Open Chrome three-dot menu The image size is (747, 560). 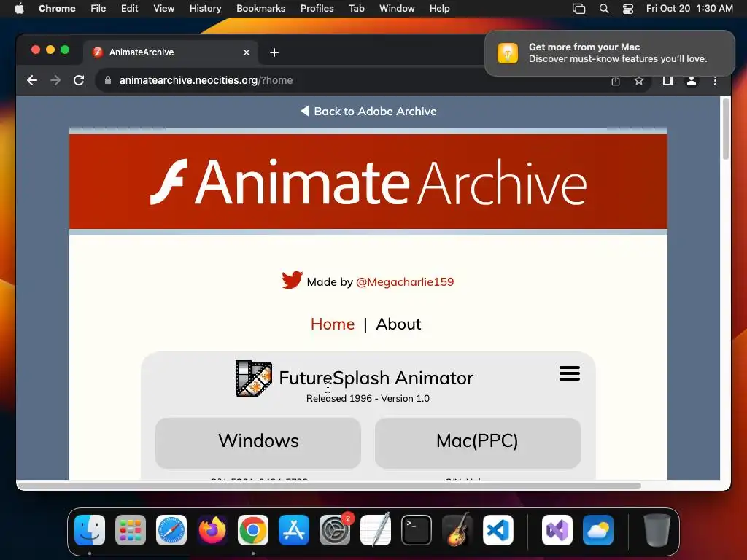(715, 81)
